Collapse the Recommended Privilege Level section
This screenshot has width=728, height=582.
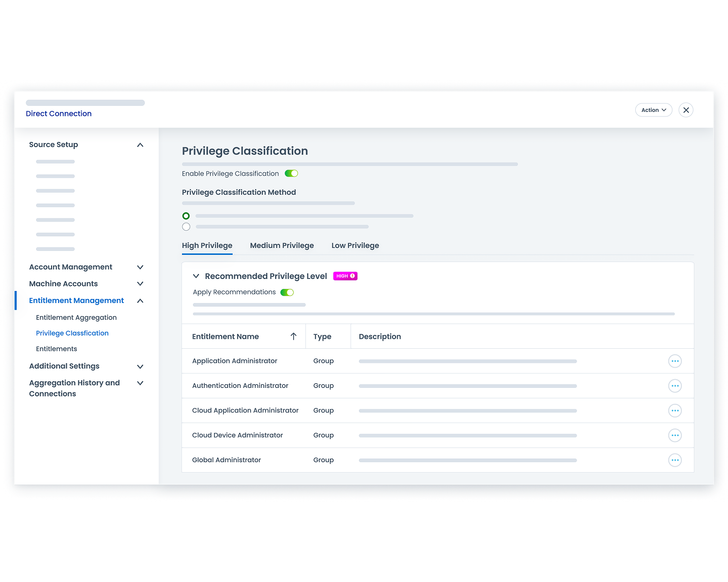[x=196, y=276]
